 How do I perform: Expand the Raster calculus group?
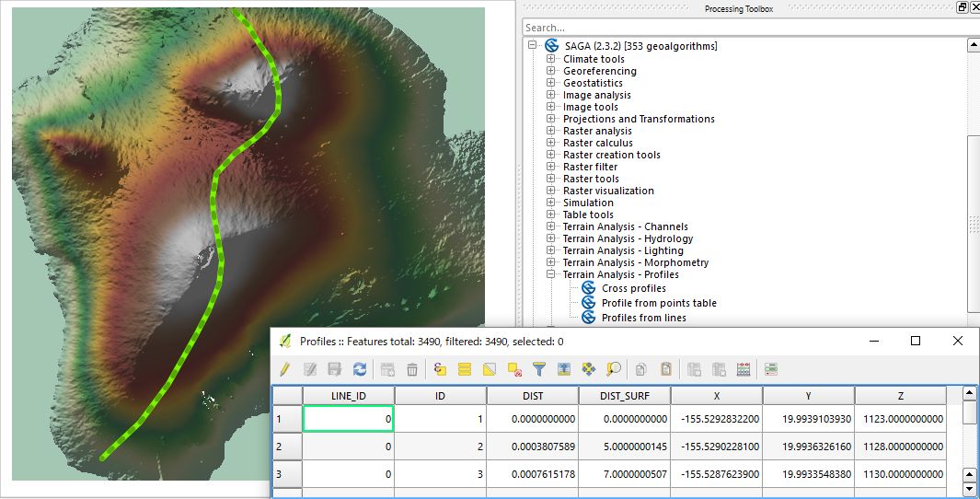point(550,143)
